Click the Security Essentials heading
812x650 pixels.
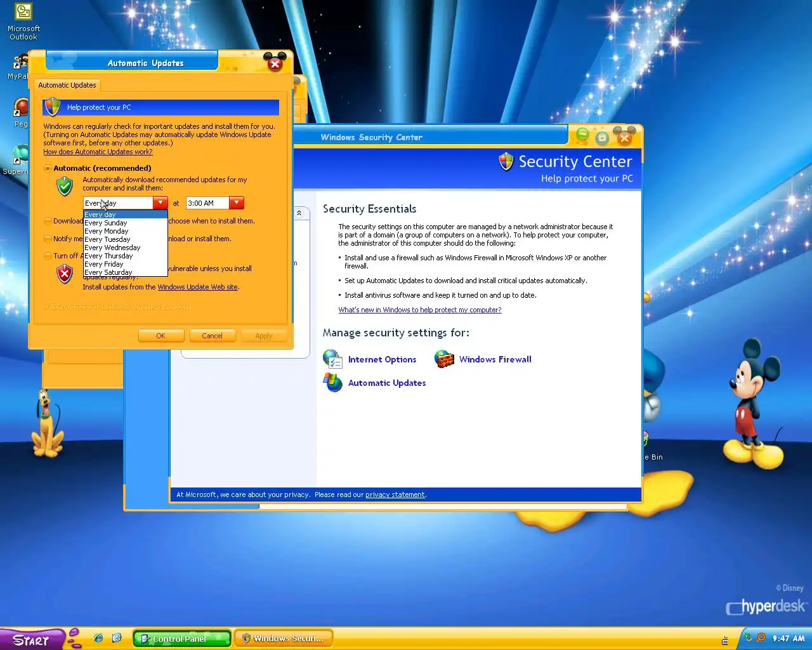tap(370, 209)
